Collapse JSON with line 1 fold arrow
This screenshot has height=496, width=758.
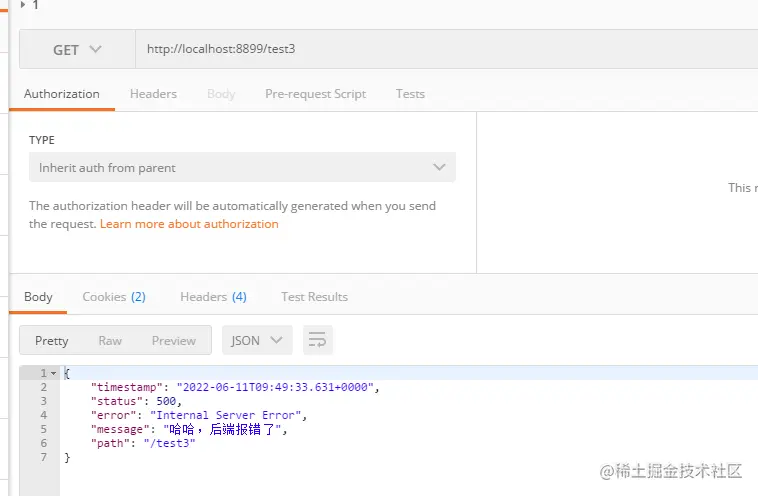(x=53, y=373)
